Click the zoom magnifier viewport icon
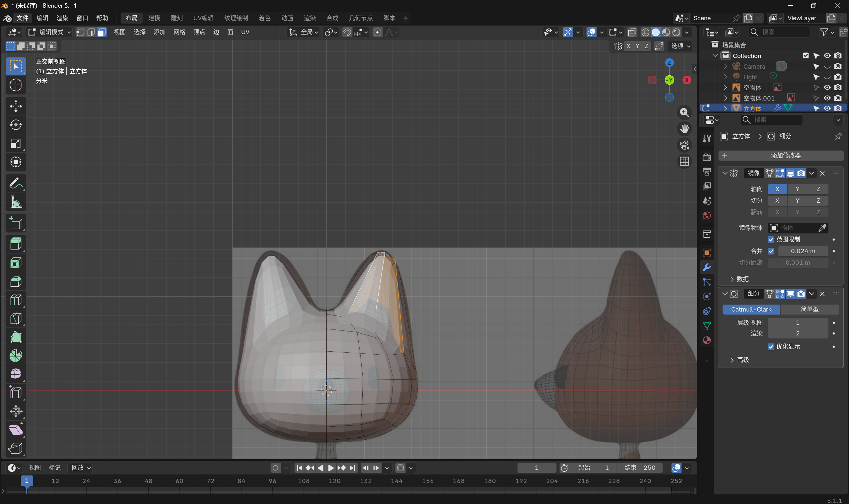The width and height of the screenshot is (849, 504). [684, 112]
